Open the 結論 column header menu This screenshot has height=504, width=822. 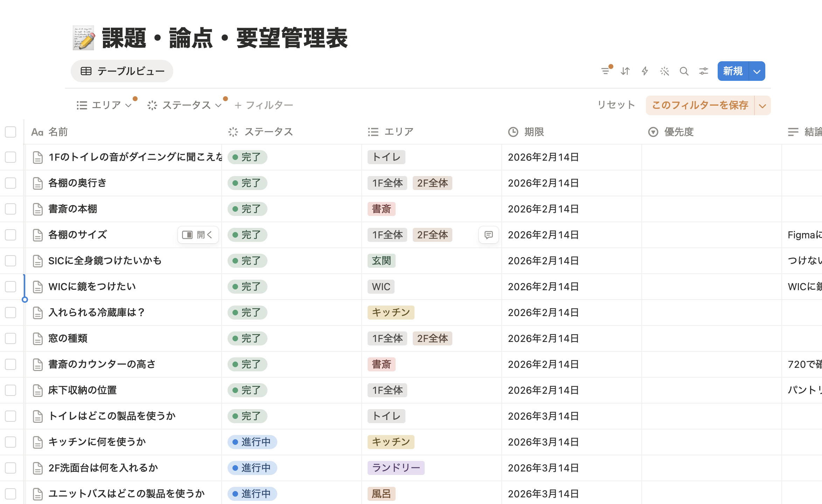click(x=802, y=132)
